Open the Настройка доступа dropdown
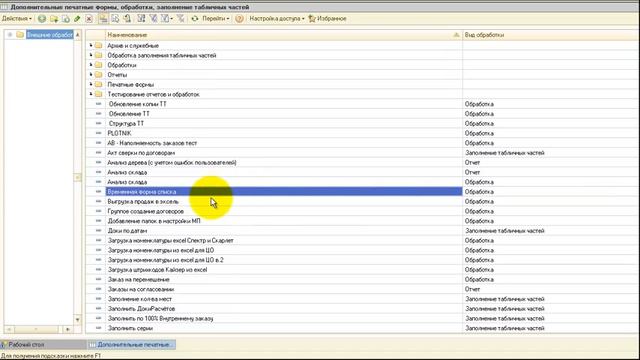 (x=277, y=19)
